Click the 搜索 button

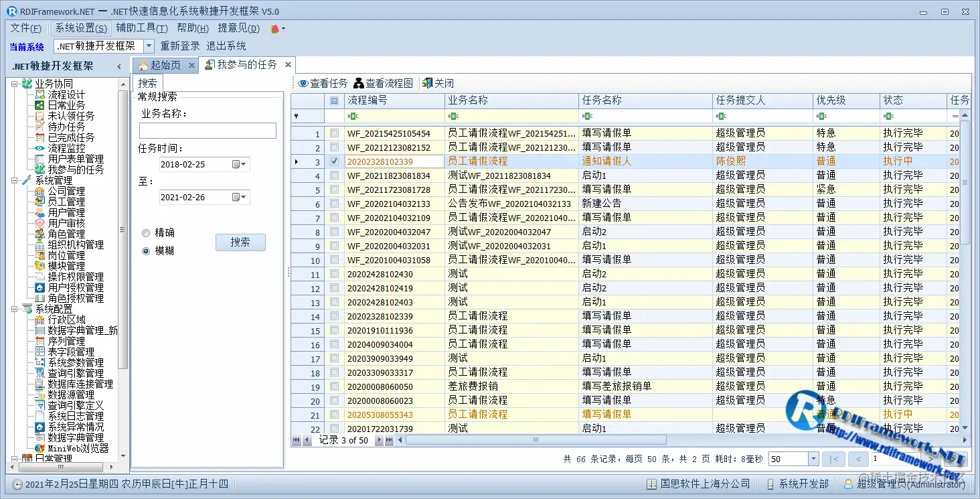click(240, 242)
